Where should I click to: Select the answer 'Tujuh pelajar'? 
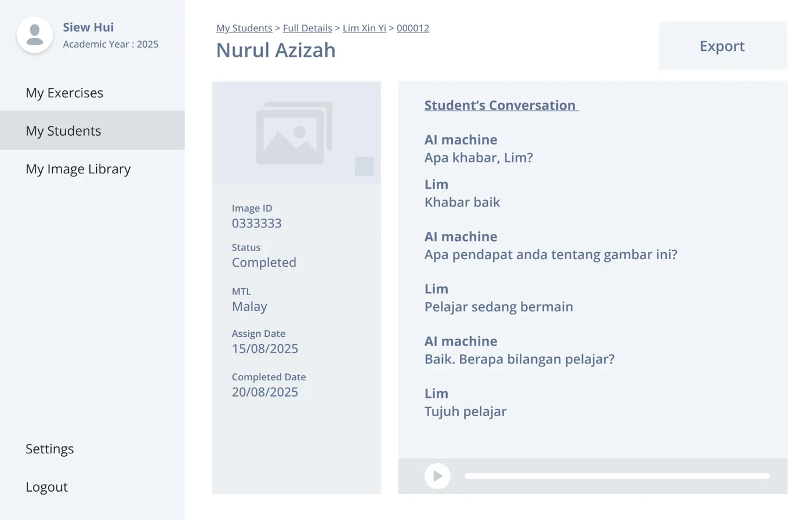(466, 412)
